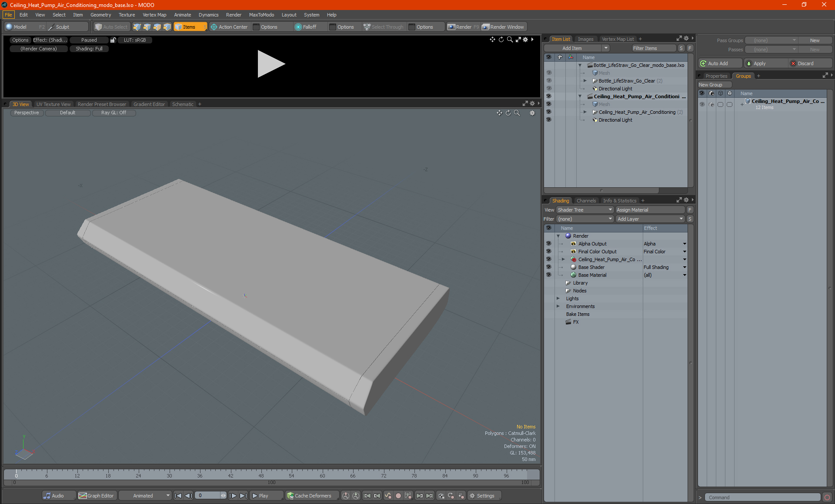Click the Render F9 button
Image resolution: width=835 pixels, height=504 pixels.
[463, 27]
